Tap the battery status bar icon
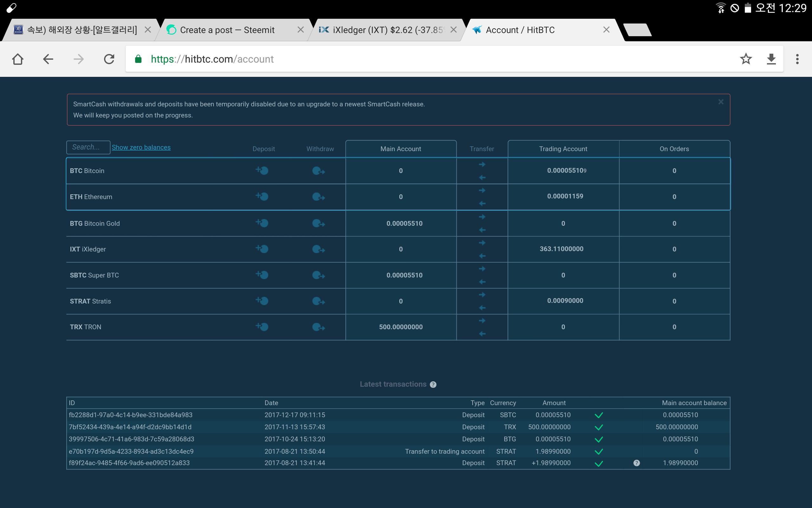Image resolution: width=812 pixels, height=508 pixels. point(748,8)
